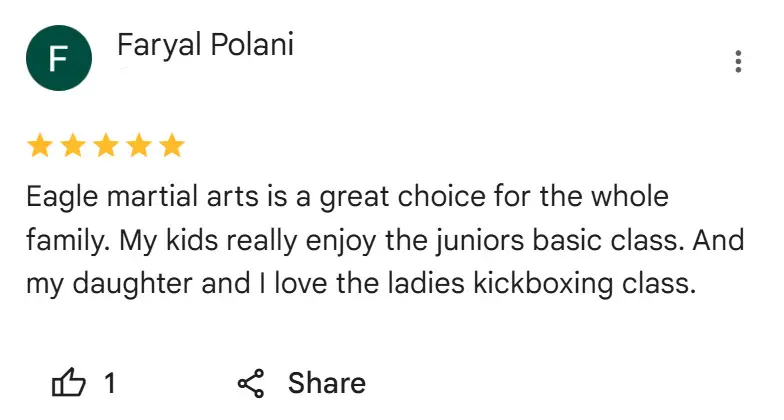
Task: Click the share network icon
Action: [x=251, y=384]
